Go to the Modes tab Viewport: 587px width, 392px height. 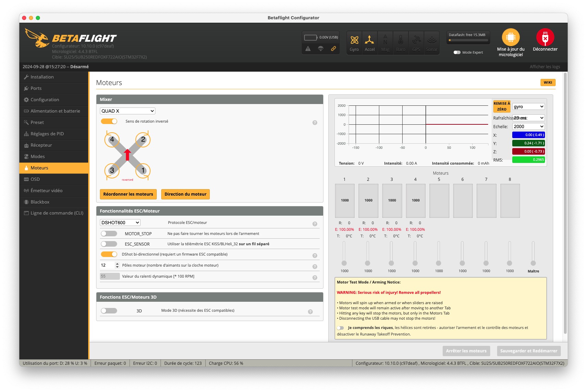54,157
